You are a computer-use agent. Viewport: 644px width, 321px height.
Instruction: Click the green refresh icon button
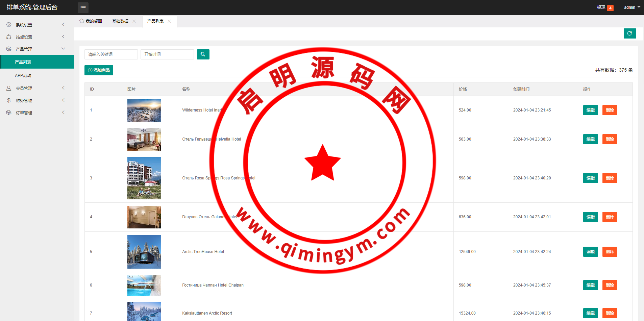629,33
